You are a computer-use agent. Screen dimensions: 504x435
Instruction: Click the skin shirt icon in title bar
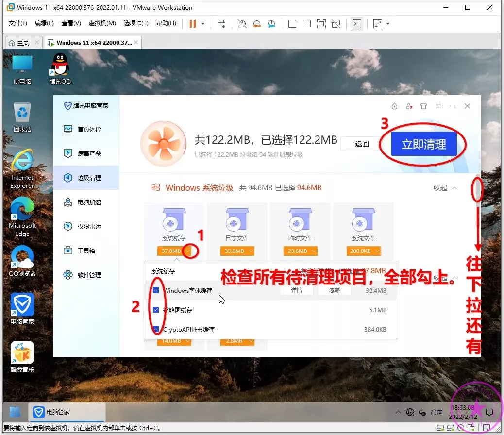click(423, 106)
